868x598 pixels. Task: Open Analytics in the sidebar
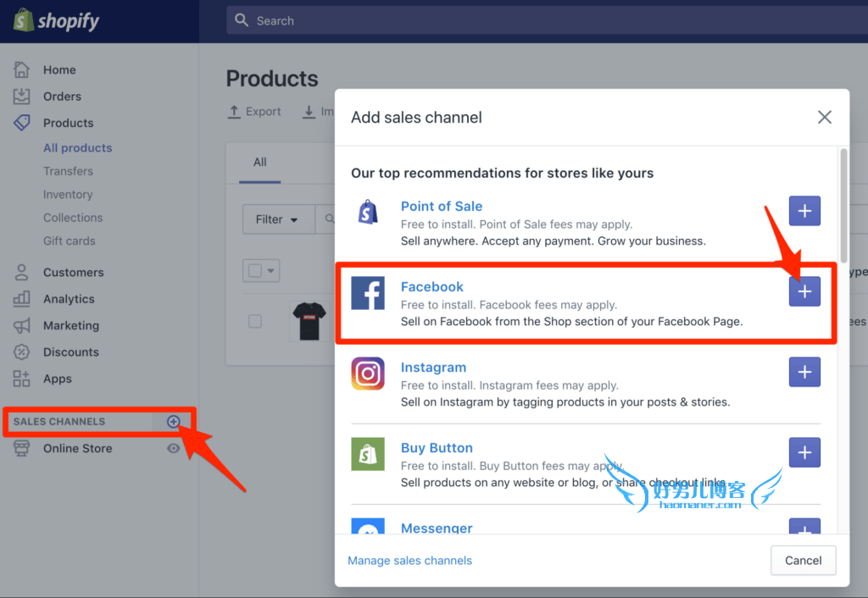click(x=69, y=299)
